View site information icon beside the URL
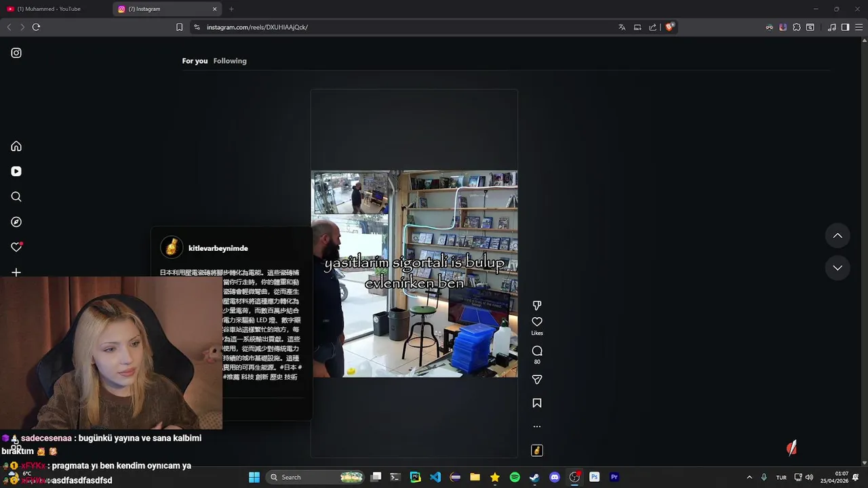This screenshot has height=488, width=868. pyautogui.click(x=197, y=27)
